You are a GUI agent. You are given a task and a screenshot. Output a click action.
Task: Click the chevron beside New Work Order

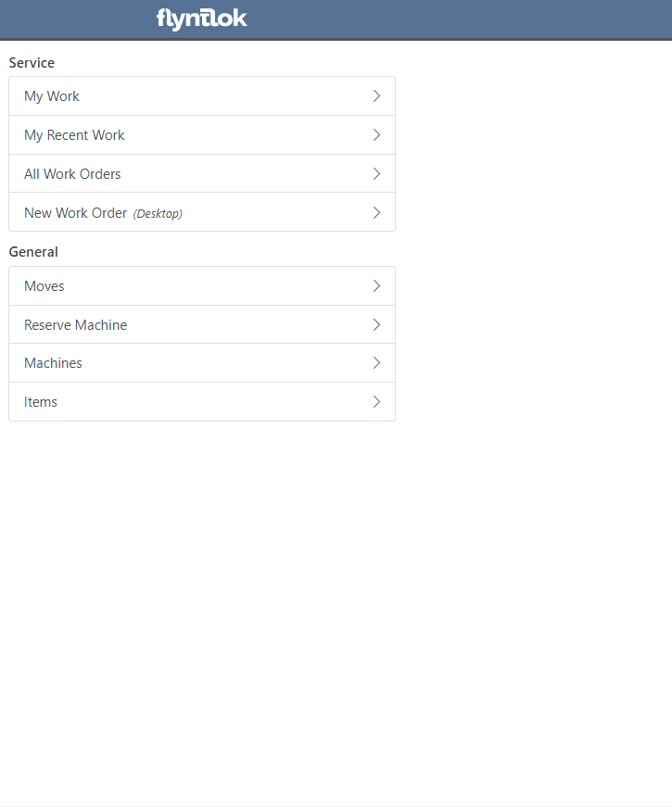376,212
